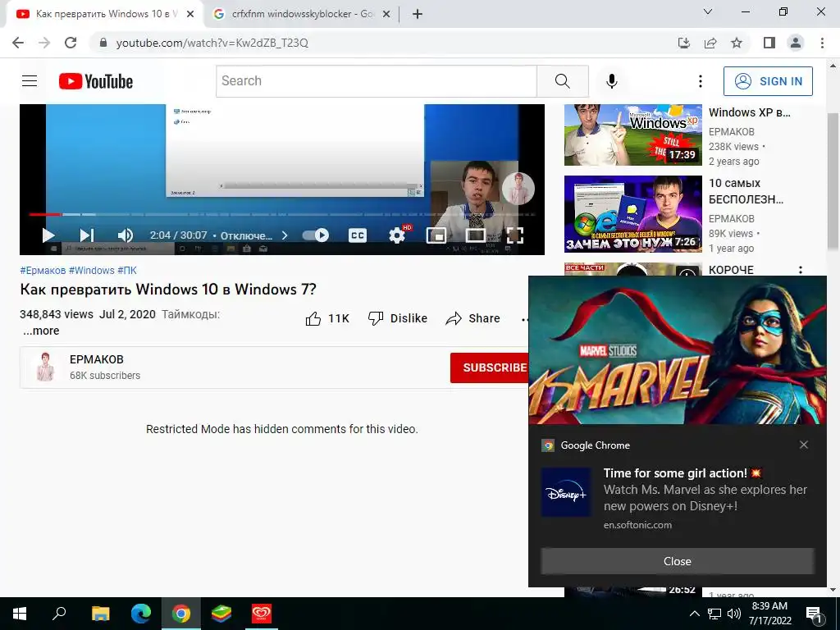
Task: Click the notification Close button
Action: (677, 561)
